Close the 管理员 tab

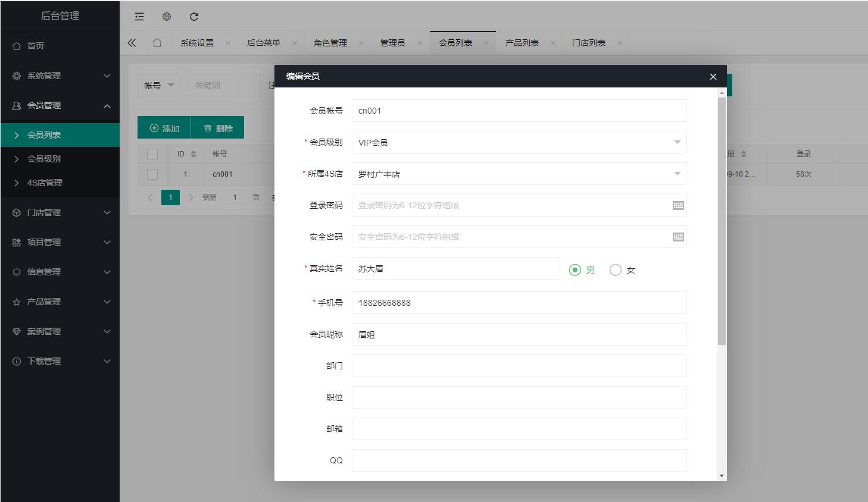420,43
